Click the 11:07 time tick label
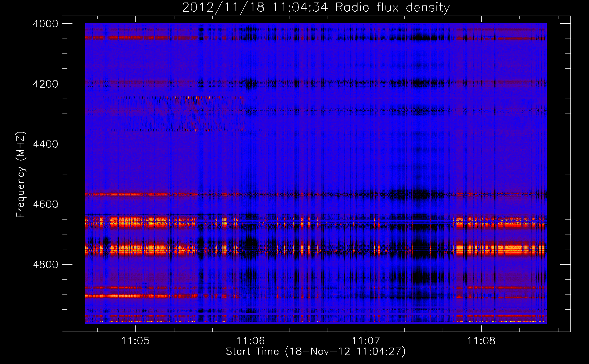The width and height of the screenshot is (589, 364). click(366, 341)
